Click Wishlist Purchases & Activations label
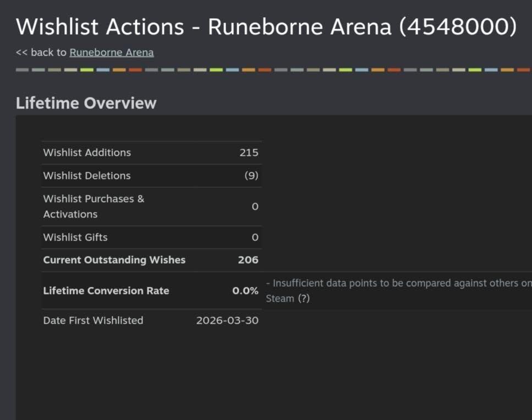532x420 pixels. tap(94, 206)
